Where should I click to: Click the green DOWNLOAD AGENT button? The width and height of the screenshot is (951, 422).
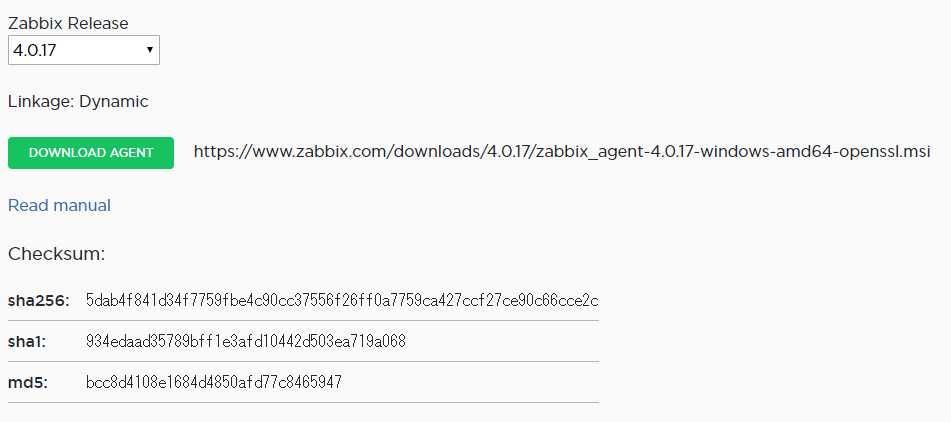91,153
